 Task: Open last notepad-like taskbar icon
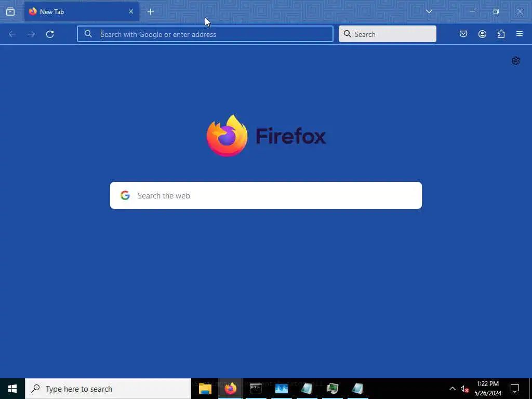(x=357, y=389)
